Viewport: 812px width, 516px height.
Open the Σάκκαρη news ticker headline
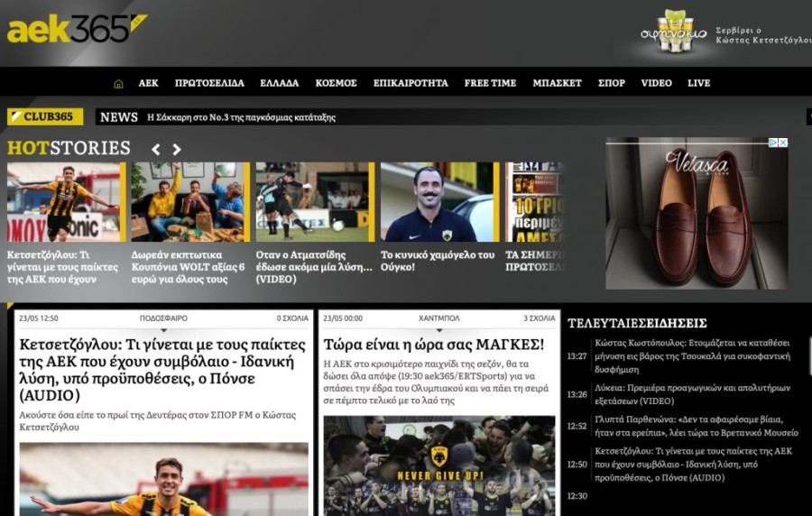coord(241,117)
